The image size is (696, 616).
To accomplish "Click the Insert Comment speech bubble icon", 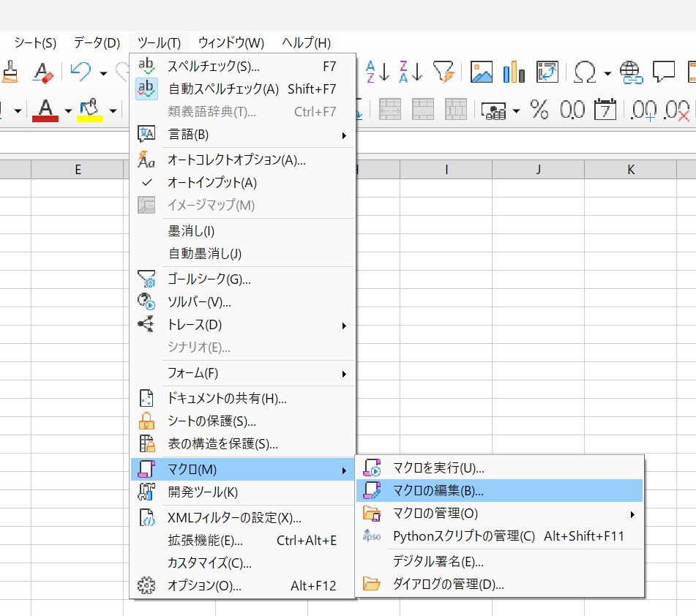I will click(x=663, y=72).
